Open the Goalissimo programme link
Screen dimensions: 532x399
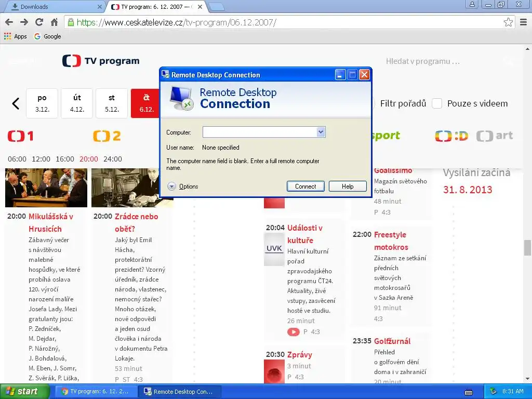coord(393,170)
